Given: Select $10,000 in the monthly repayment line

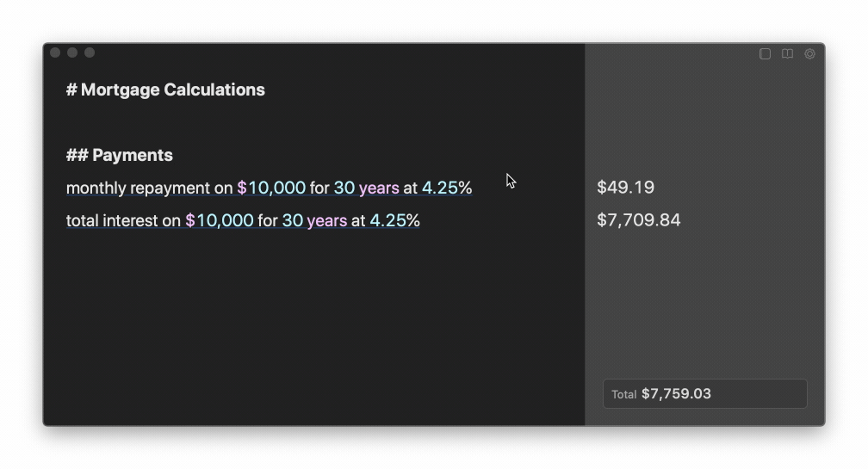Looking at the screenshot, I should pos(271,188).
